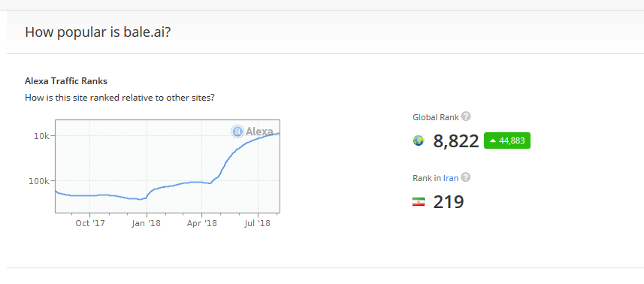Click the Rank in Iran help icon

coord(465,178)
